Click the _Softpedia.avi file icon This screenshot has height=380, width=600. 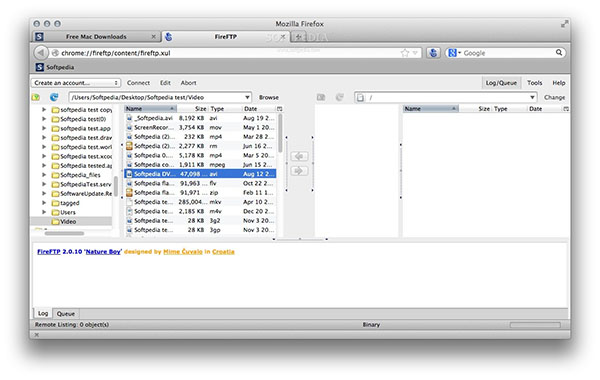click(129, 118)
